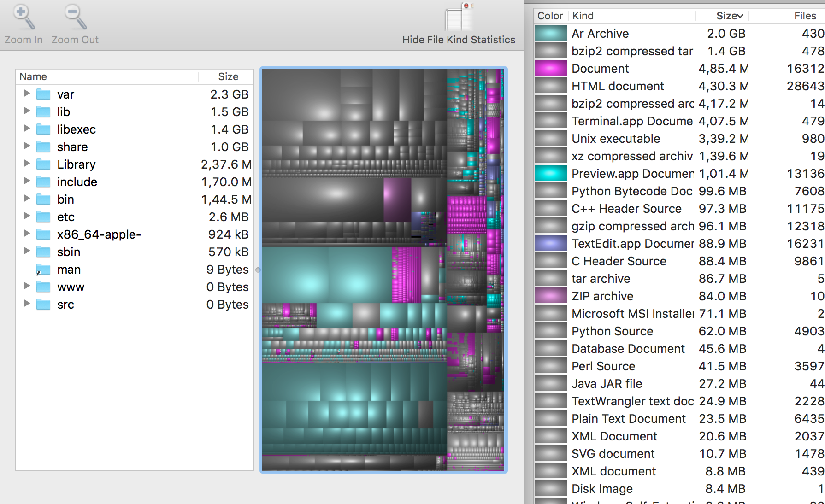Select the C++ Header Source row

pyautogui.click(x=679, y=208)
